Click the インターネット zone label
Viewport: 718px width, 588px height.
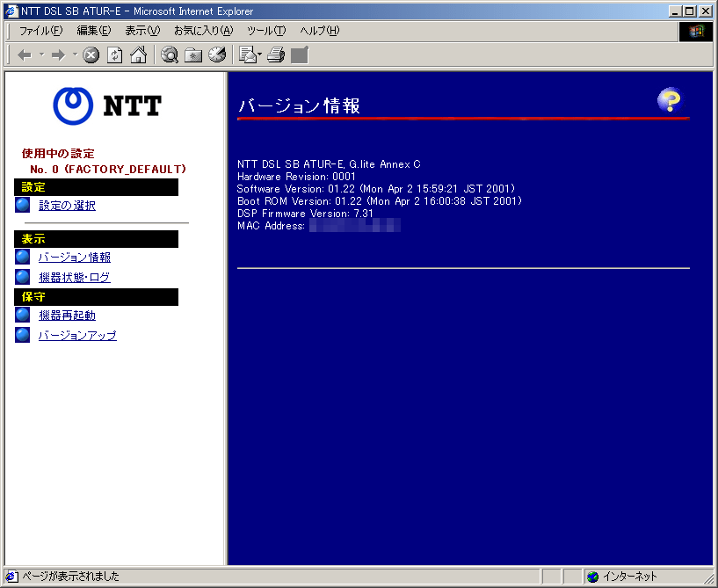629,577
